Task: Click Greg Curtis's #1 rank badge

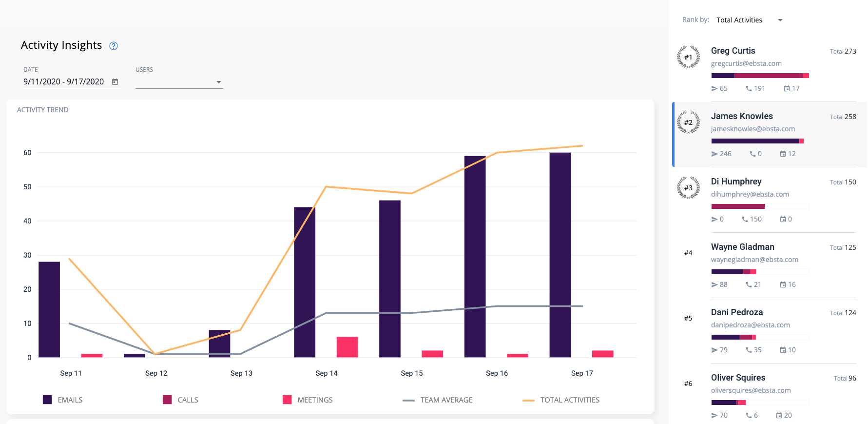Action: click(688, 57)
